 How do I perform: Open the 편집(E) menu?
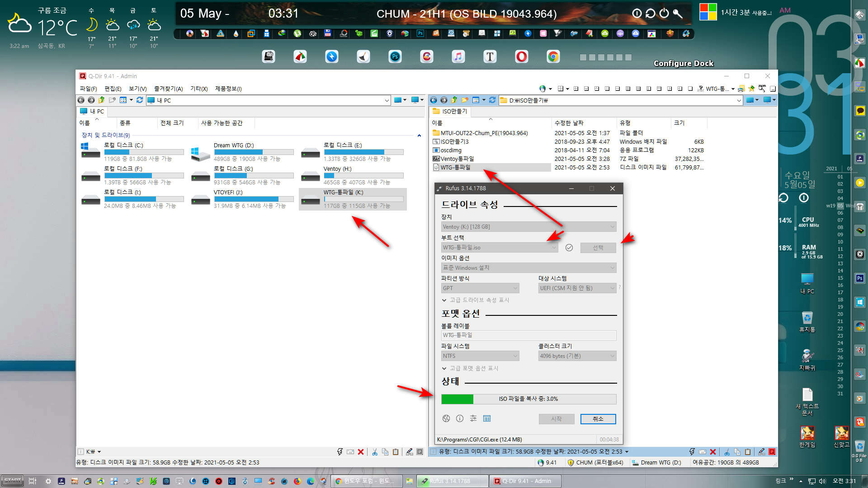(113, 89)
